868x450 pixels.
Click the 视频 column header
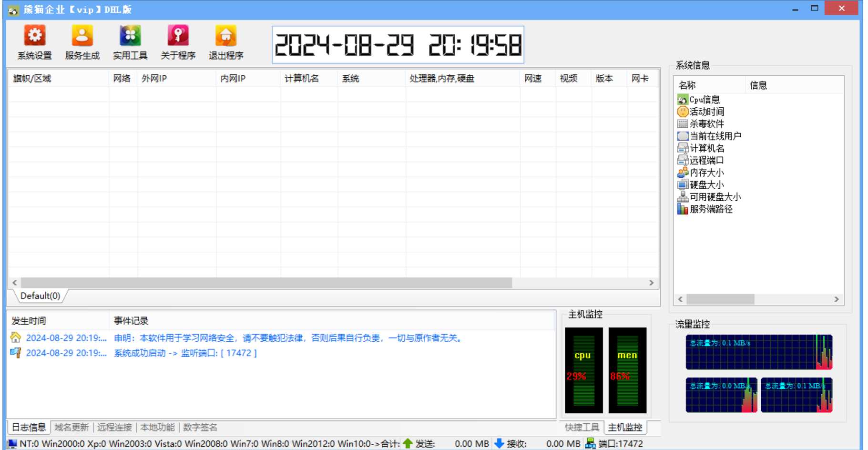tap(573, 79)
